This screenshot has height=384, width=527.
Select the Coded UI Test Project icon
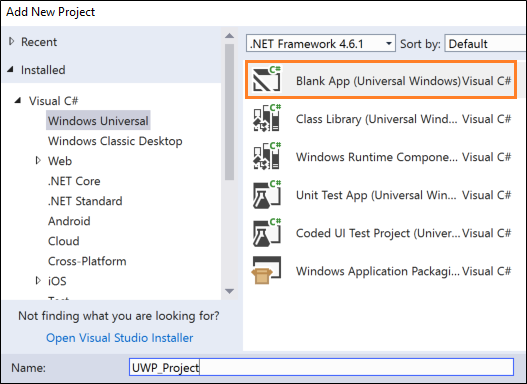click(267, 232)
